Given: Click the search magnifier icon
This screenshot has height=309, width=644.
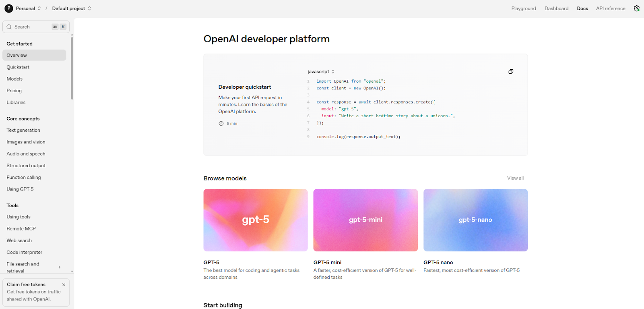Looking at the screenshot, I should 9,27.
